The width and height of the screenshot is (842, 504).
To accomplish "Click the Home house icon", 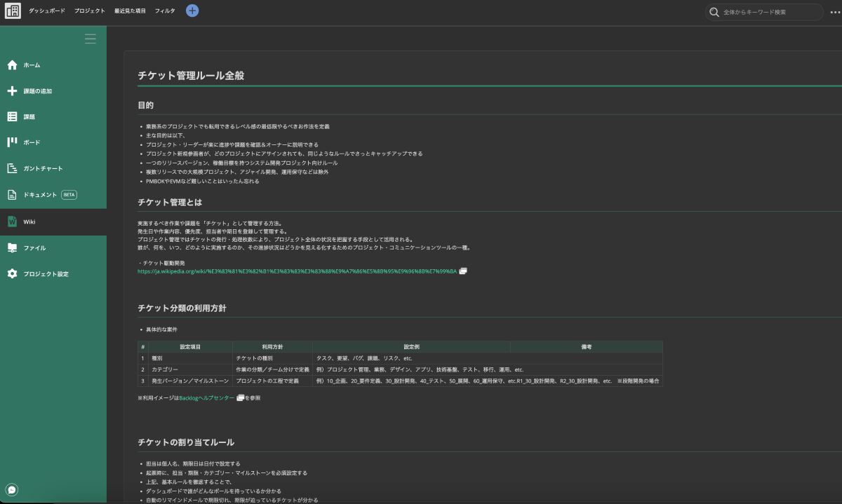I will tap(12, 65).
